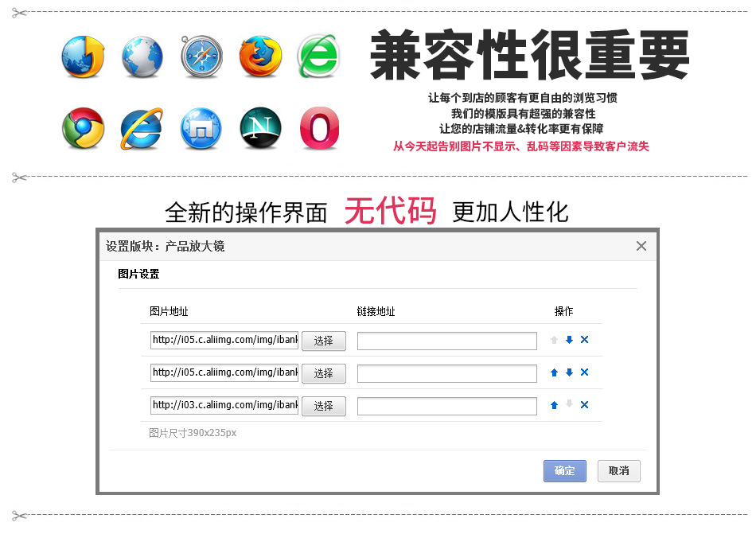Screen dimensions: 756x534
Task: Click the red 从今天起告别图片不显示 line
Action: (x=520, y=146)
